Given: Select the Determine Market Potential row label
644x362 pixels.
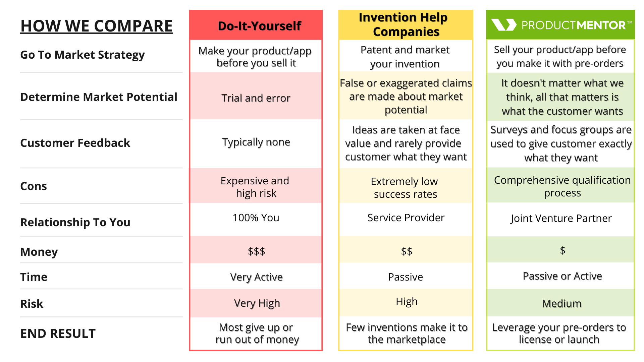Looking at the screenshot, I should [99, 97].
